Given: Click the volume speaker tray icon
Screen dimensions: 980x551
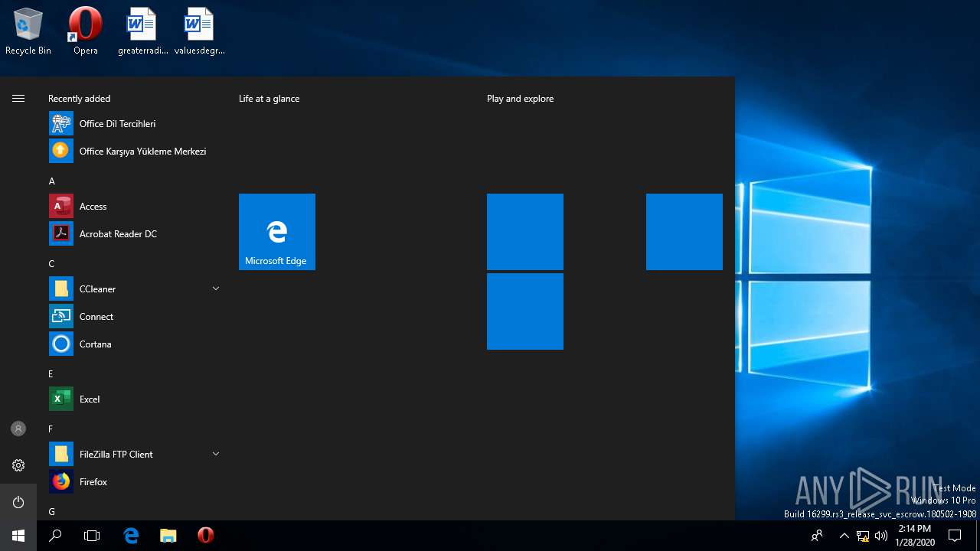Looking at the screenshot, I should click(881, 536).
